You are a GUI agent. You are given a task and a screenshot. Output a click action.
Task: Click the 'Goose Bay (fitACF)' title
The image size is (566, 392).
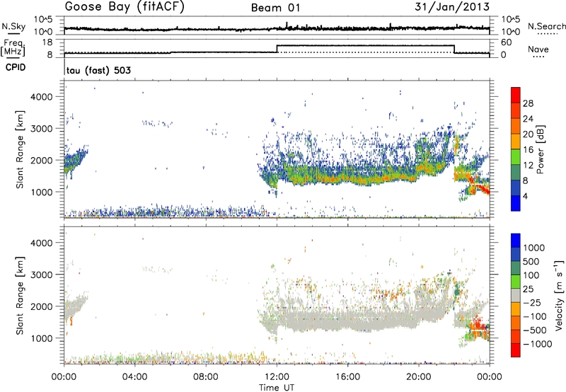click(125, 7)
